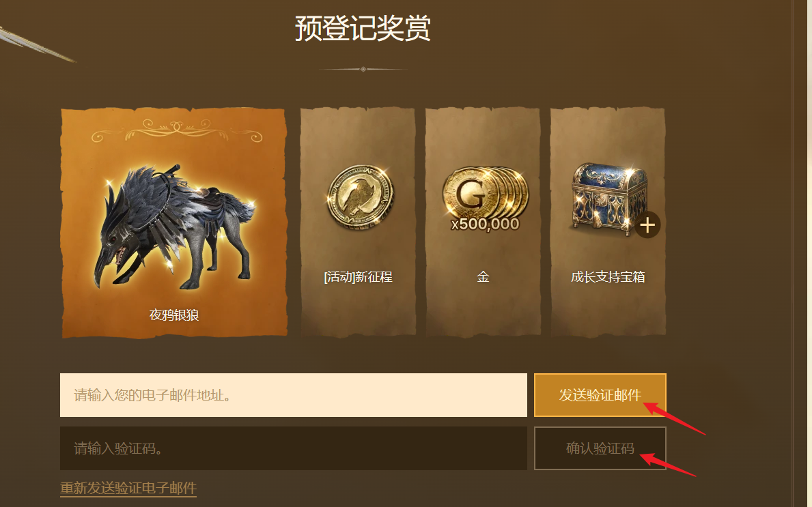This screenshot has width=812, height=507.
Task: Click the [活动]新征程 label text
Action: coord(359,277)
